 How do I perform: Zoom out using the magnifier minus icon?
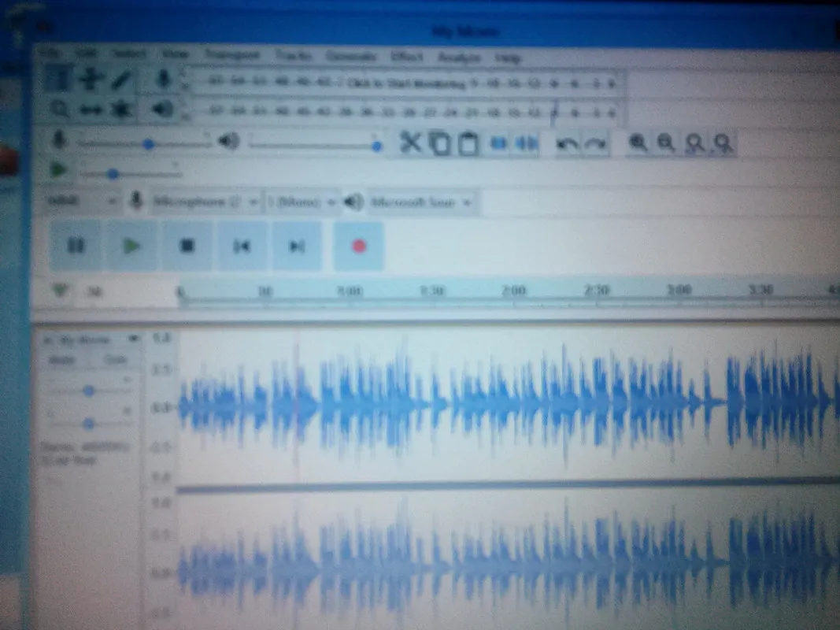click(x=667, y=143)
